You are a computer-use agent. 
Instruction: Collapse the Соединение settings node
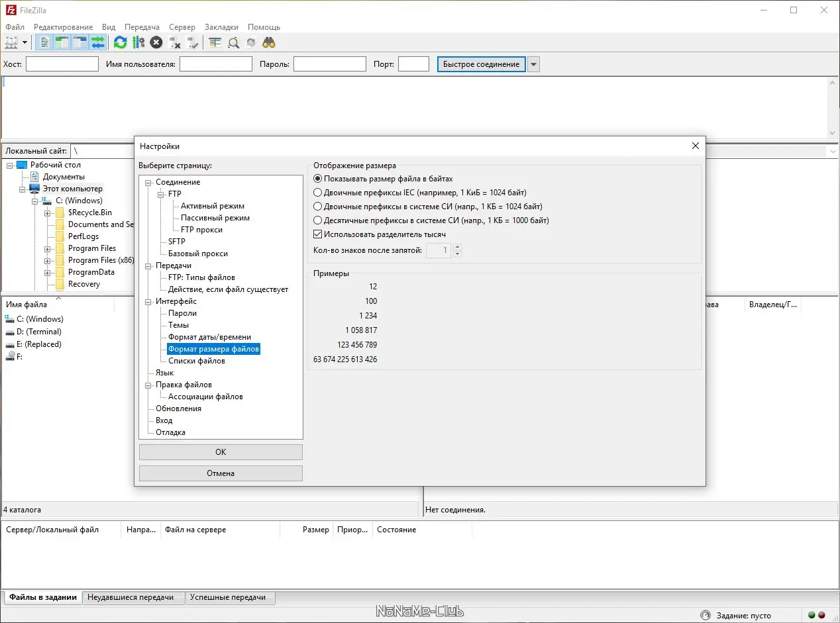148,182
